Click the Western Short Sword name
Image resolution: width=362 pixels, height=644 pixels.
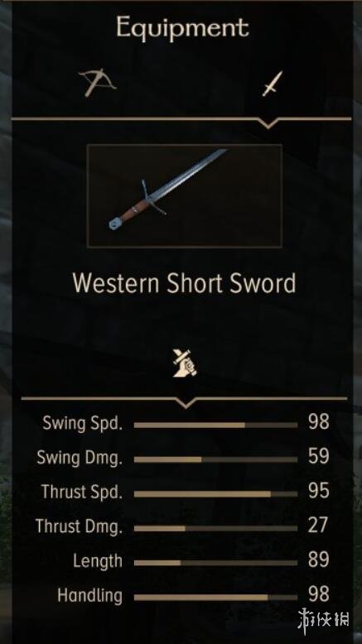[184, 283]
